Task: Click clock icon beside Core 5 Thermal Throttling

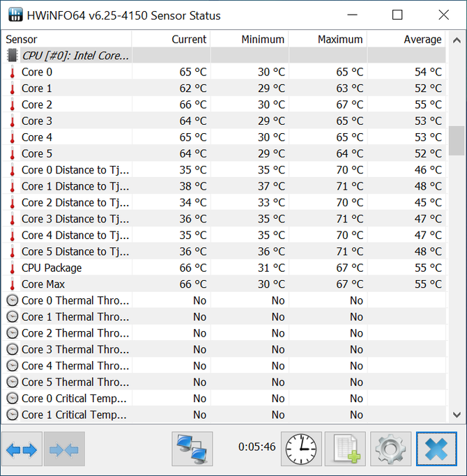Action: pos(13,382)
